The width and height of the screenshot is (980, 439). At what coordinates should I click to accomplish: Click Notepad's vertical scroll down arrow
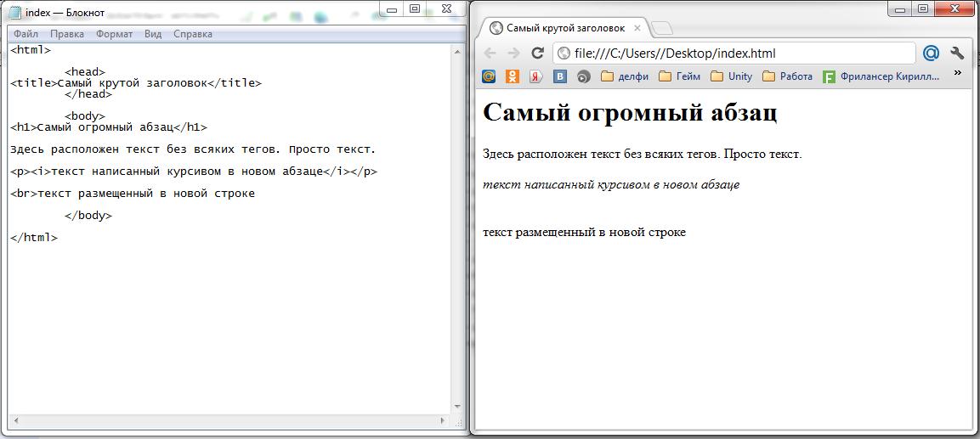point(457,407)
